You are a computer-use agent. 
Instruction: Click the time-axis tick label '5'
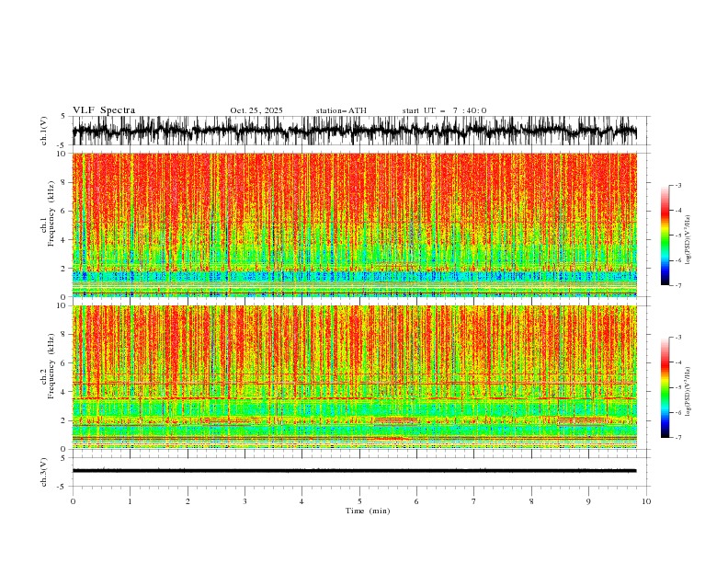pos(359,501)
